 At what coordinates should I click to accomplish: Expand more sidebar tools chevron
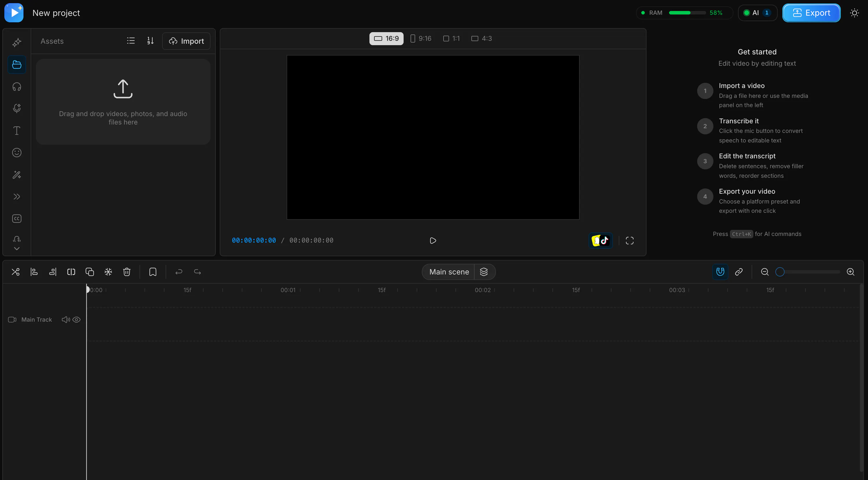click(x=17, y=249)
